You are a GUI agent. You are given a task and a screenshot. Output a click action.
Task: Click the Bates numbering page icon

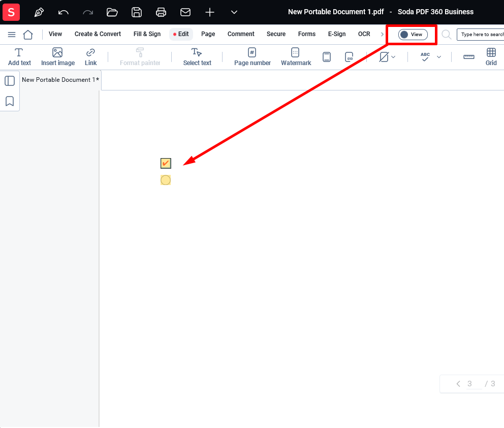349,57
